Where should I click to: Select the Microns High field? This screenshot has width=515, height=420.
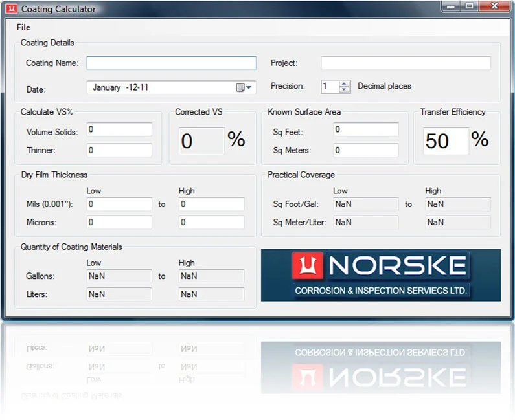tap(211, 223)
